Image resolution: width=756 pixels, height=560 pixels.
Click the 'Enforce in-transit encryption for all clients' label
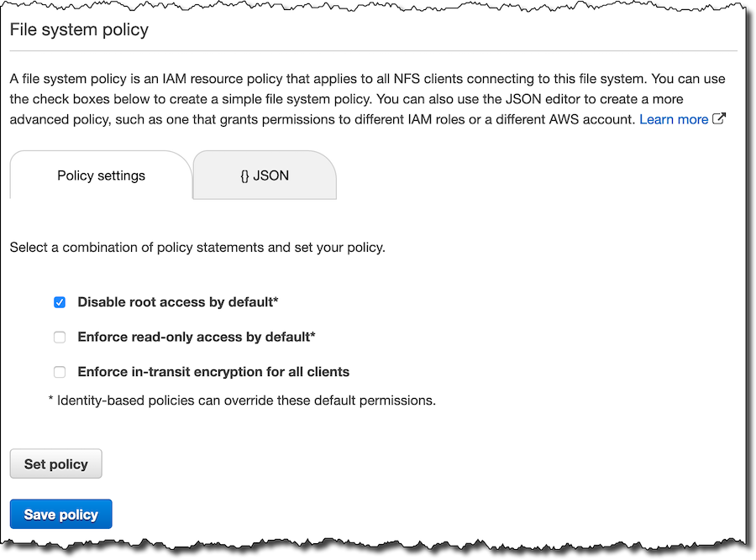pyautogui.click(x=213, y=372)
